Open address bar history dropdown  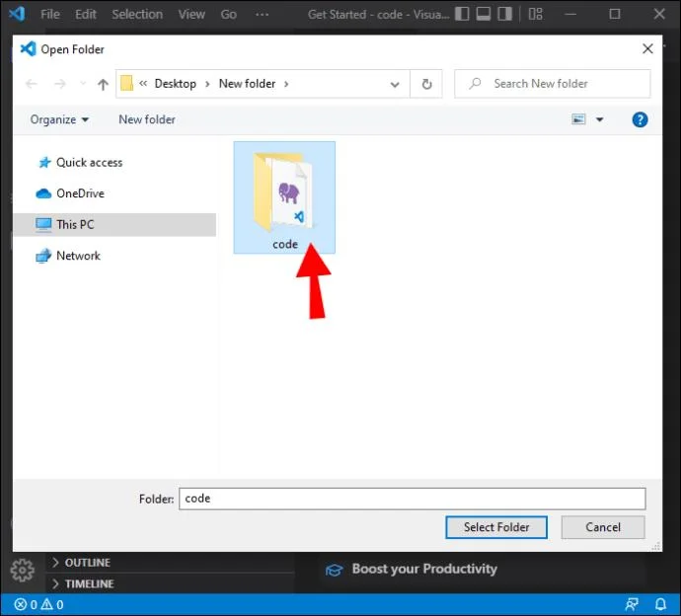click(395, 84)
